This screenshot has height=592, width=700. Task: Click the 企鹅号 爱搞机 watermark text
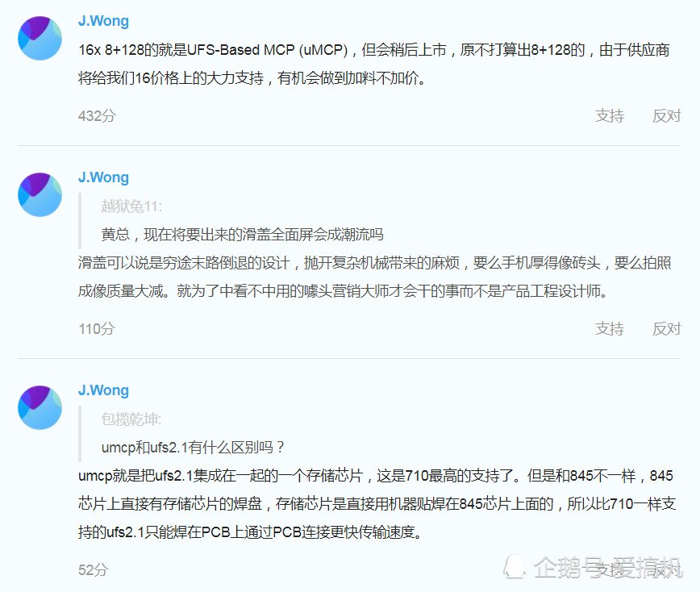608,568
